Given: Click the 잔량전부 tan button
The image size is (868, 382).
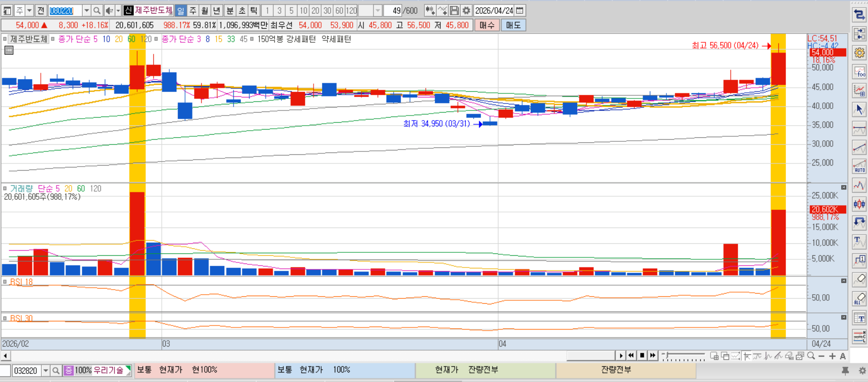Looking at the screenshot, I should [626, 370].
